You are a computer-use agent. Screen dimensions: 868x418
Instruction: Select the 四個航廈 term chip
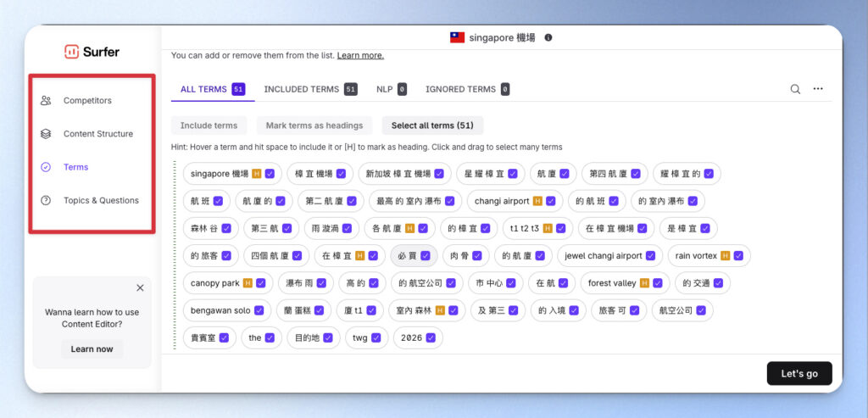pyautogui.click(x=276, y=256)
